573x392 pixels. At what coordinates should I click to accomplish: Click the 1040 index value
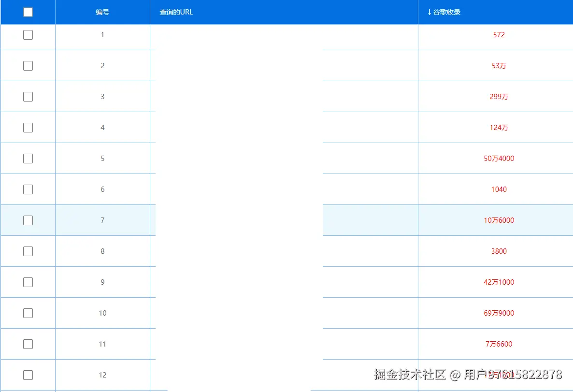[x=499, y=189]
